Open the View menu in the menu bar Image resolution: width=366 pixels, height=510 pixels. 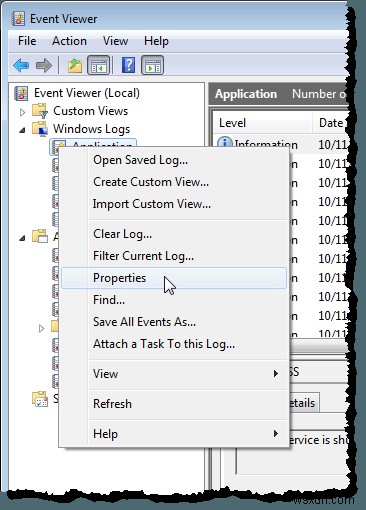point(115,41)
